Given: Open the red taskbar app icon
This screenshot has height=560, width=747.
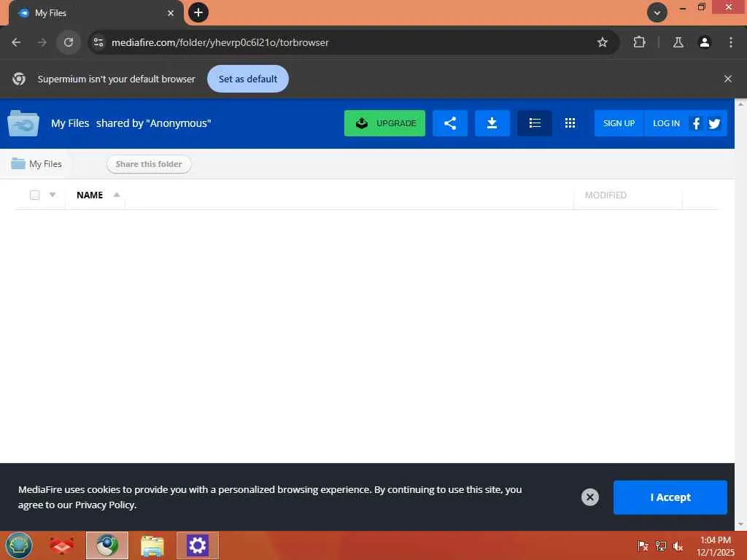Looking at the screenshot, I should click(61, 545).
